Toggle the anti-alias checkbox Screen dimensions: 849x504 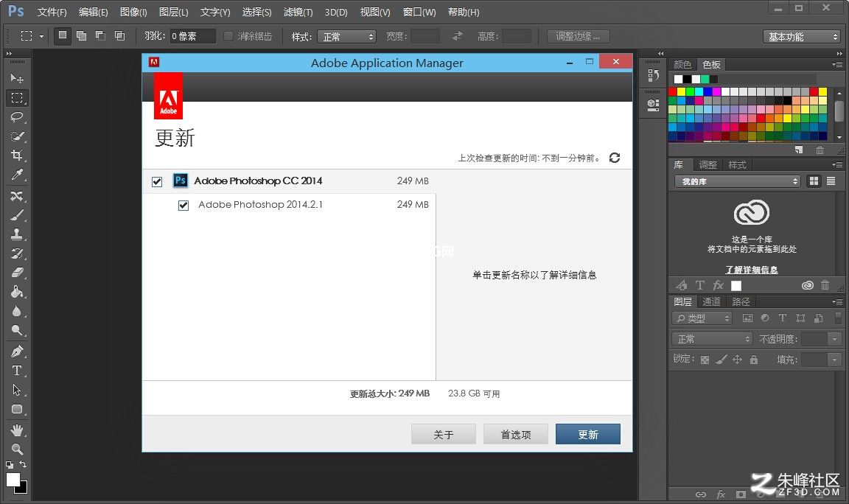click(228, 36)
